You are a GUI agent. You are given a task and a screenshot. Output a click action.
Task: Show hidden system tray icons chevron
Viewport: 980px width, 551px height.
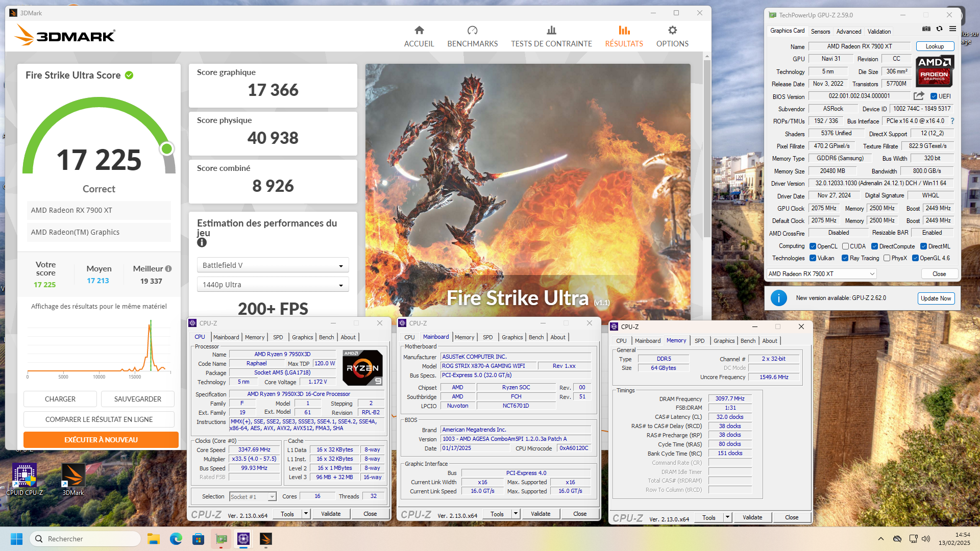pos(881,539)
